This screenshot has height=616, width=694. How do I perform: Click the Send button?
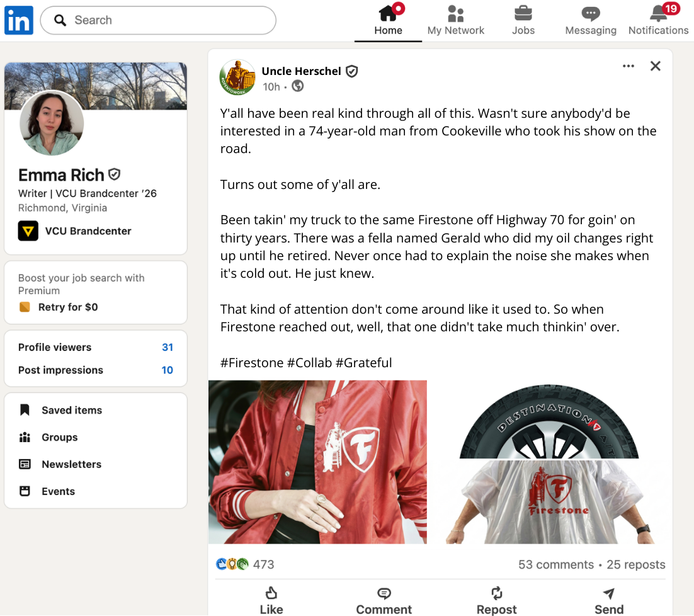pos(608,600)
